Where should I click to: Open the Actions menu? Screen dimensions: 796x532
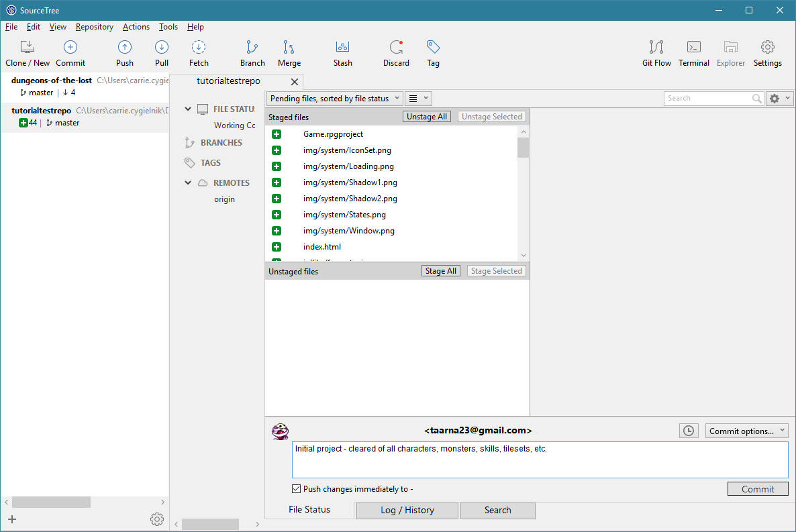click(x=136, y=27)
